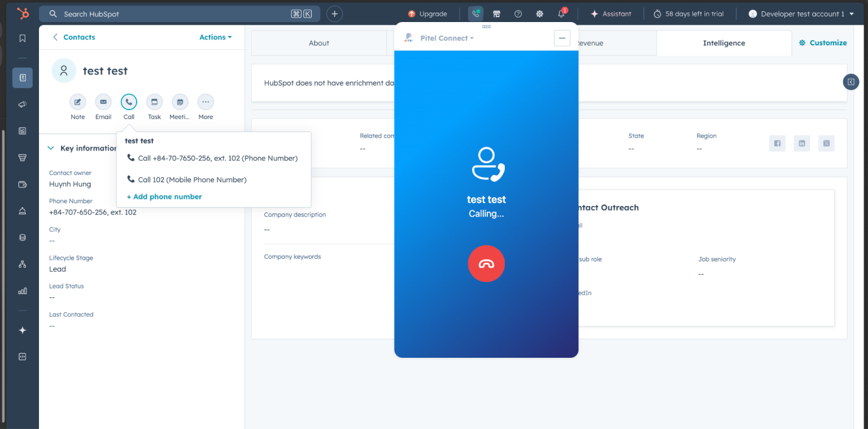Compose an Email to the contact
Viewport: 868px width, 429px height.
pos(103,102)
